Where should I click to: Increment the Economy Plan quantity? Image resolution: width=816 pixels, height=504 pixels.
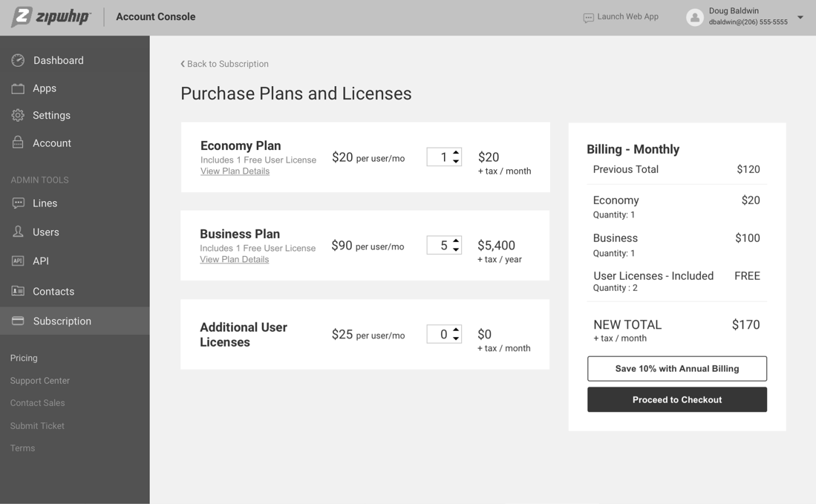coord(455,153)
